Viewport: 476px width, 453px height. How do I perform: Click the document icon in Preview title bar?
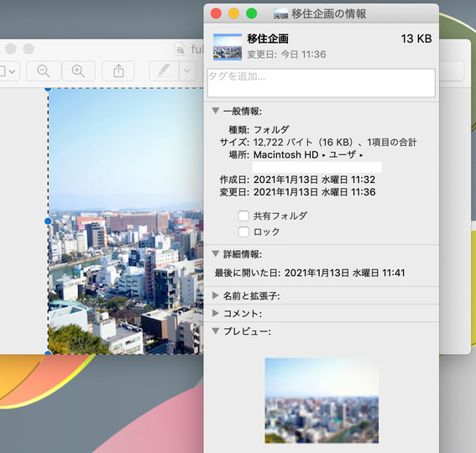pos(180,49)
